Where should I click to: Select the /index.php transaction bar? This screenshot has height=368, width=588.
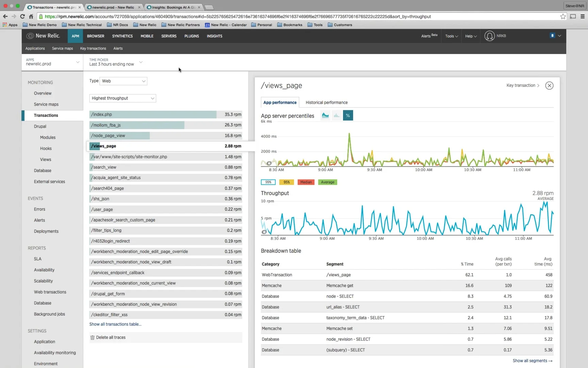(x=166, y=114)
